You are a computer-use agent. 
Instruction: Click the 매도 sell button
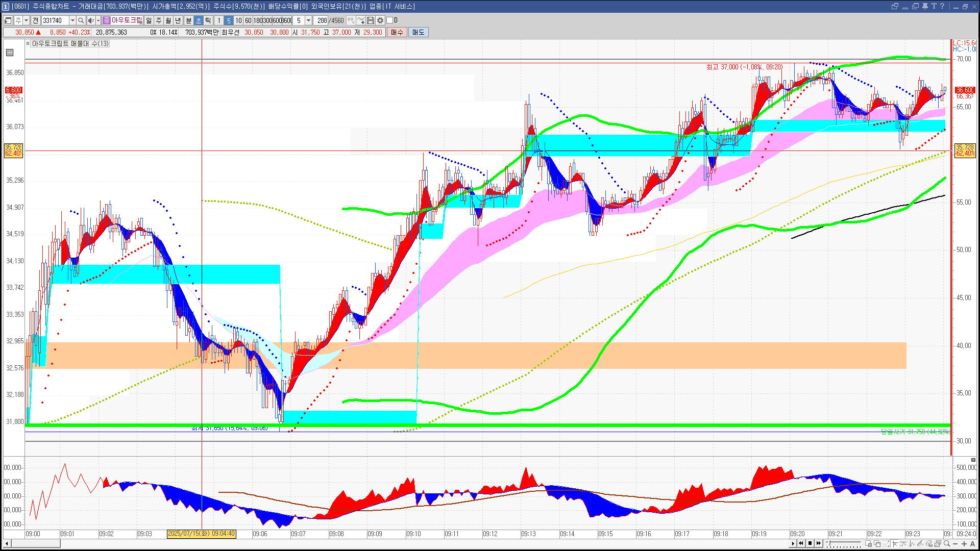click(x=418, y=32)
